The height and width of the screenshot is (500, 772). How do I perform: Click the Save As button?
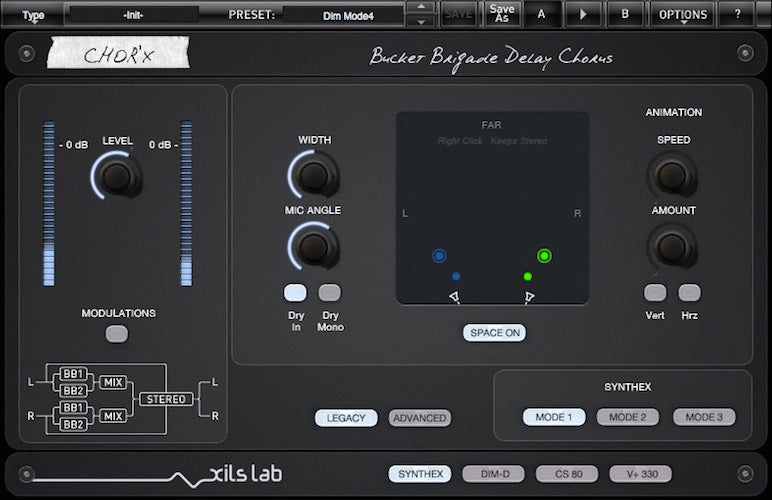click(x=502, y=15)
